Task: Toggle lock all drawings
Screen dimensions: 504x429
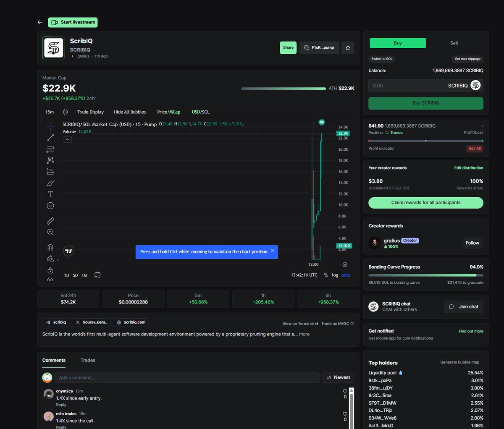Action: point(50,270)
